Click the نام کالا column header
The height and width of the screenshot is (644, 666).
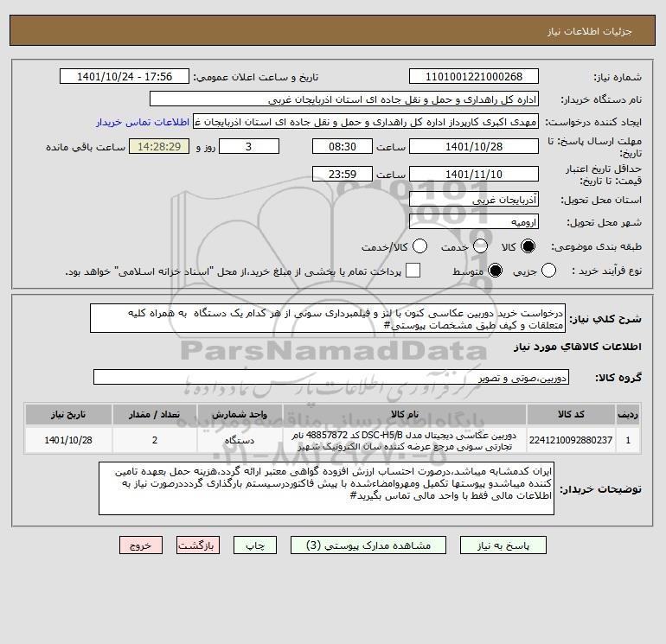405,414
